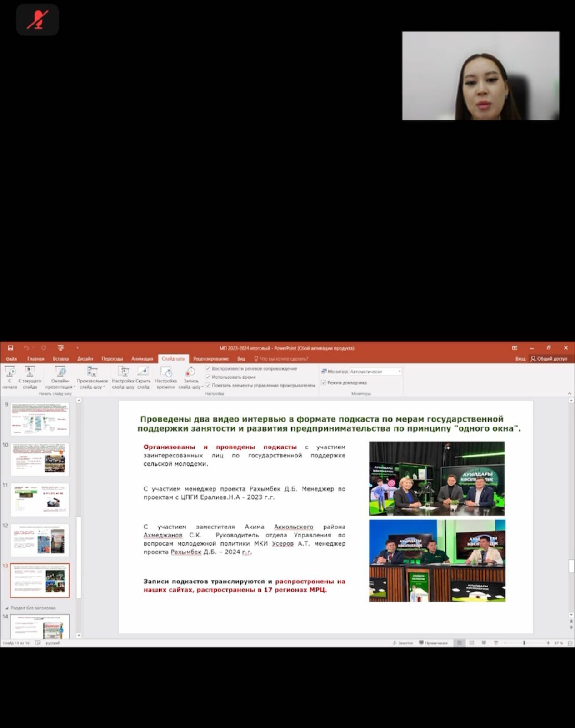Image resolution: width=575 pixels, height=728 pixels.
Task: Switch to the Анимация tab
Action: point(142,359)
